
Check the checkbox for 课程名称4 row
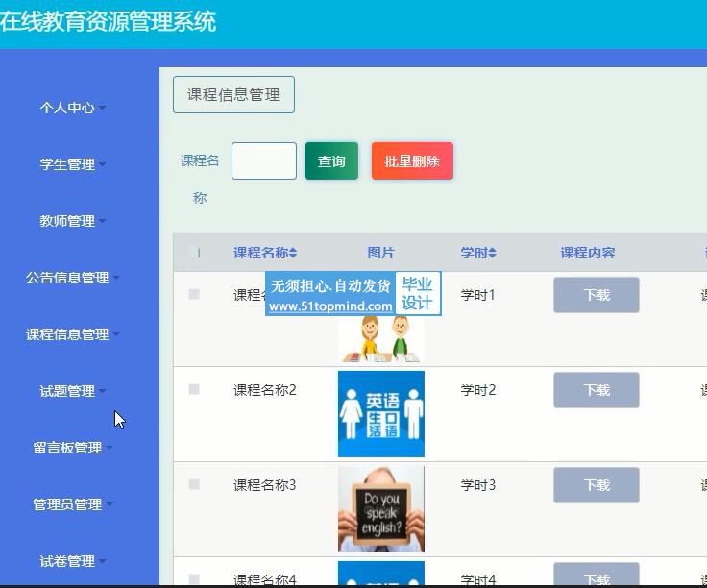click(194, 579)
